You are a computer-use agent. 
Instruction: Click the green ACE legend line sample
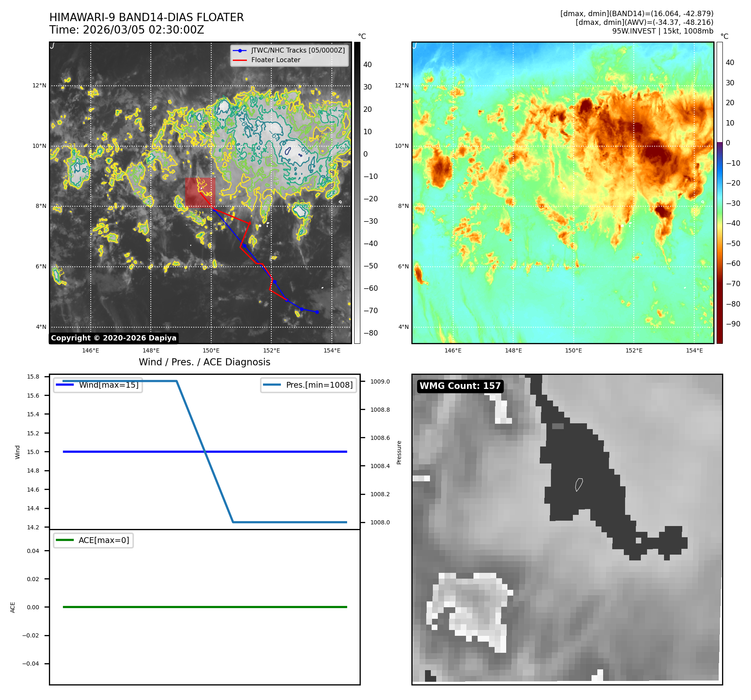click(65, 540)
